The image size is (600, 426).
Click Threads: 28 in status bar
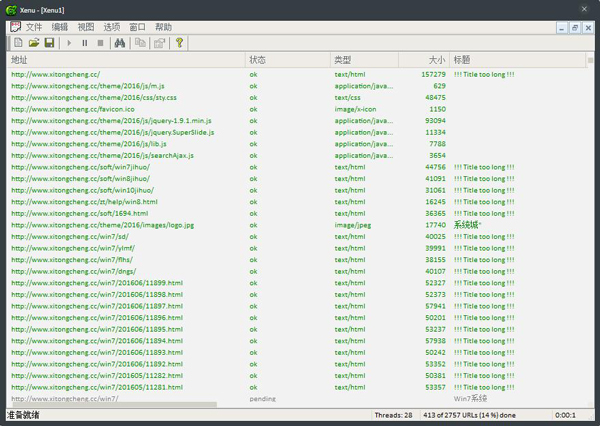[393, 415]
